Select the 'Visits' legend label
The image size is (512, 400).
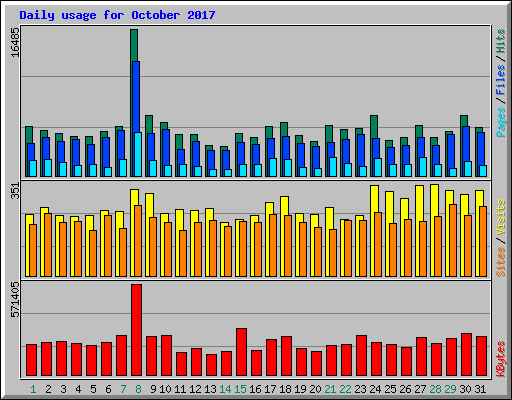(501, 217)
